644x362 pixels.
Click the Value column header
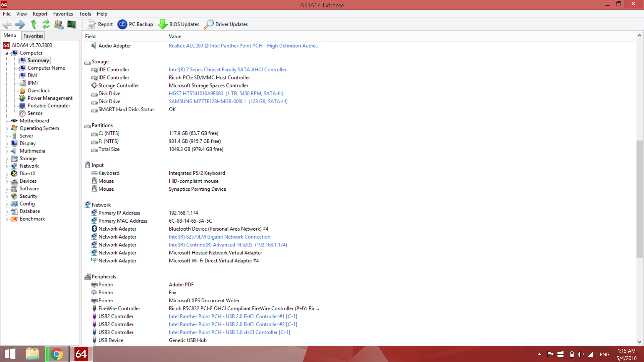tap(175, 36)
